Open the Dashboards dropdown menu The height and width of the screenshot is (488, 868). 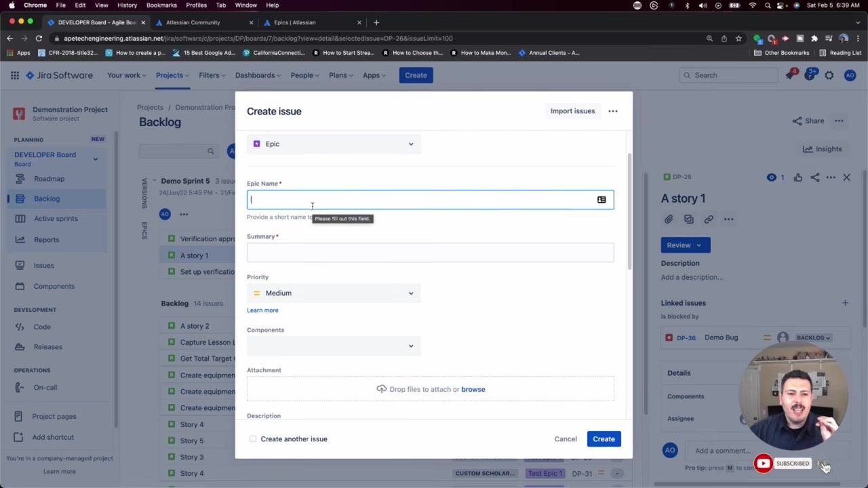click(x=258, y=75)
